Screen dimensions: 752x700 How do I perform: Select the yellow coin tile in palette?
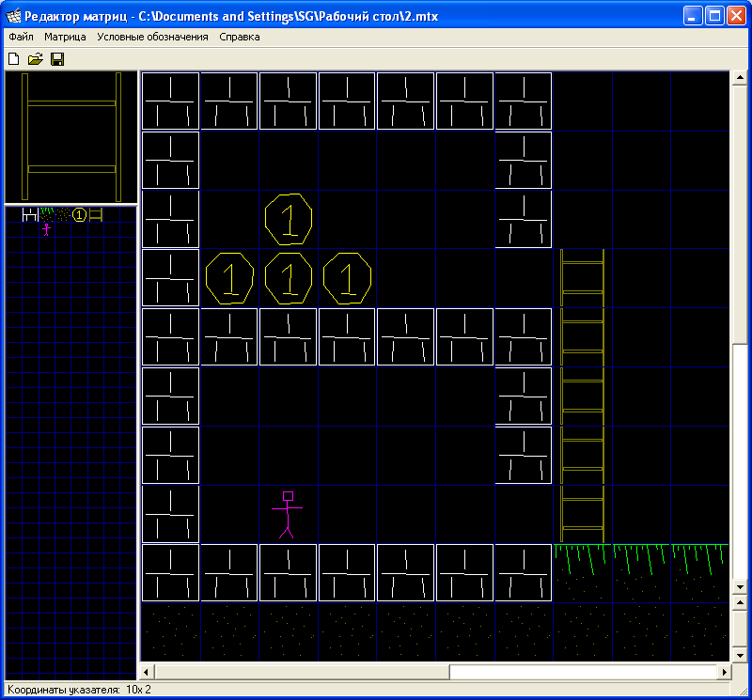(80, 215)
